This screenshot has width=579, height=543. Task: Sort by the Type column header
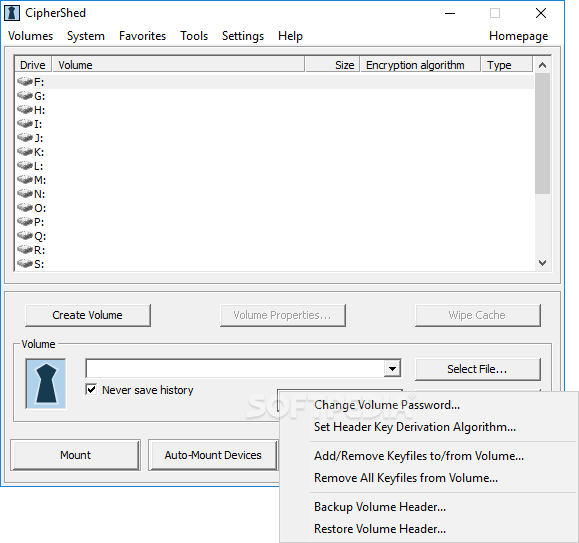(x=507, y=65)
